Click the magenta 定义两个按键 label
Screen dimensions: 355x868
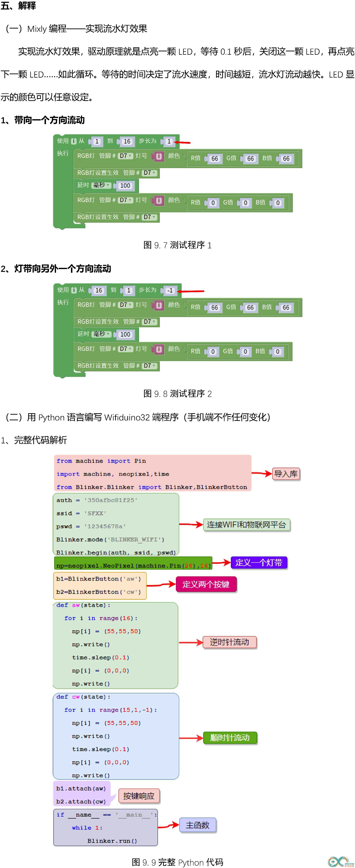coord(206,584)
